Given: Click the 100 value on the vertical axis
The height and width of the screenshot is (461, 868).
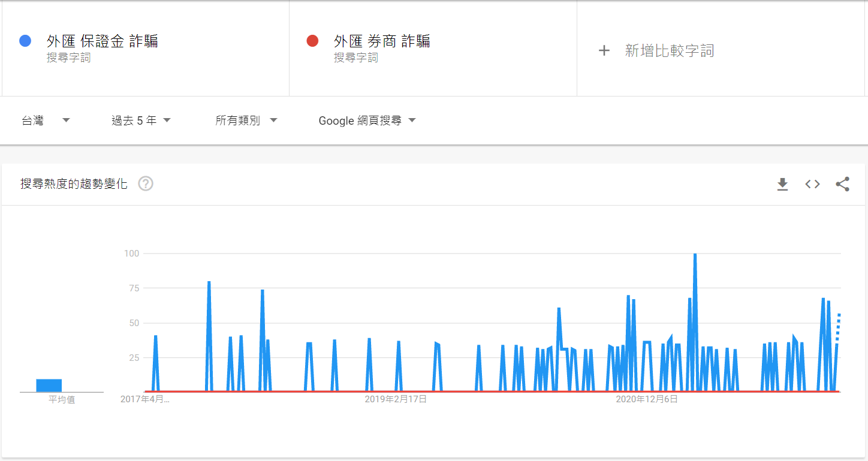Looking at the screenshot, I should [x=132, y=253].
